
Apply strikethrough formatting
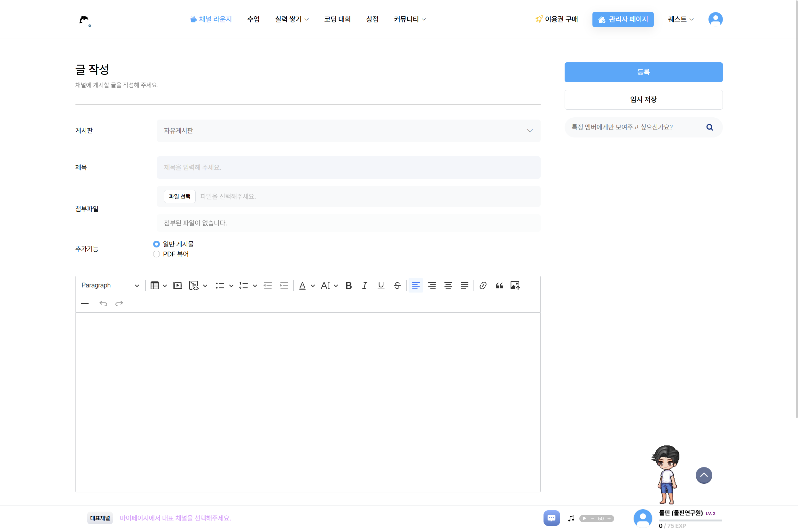397,286
